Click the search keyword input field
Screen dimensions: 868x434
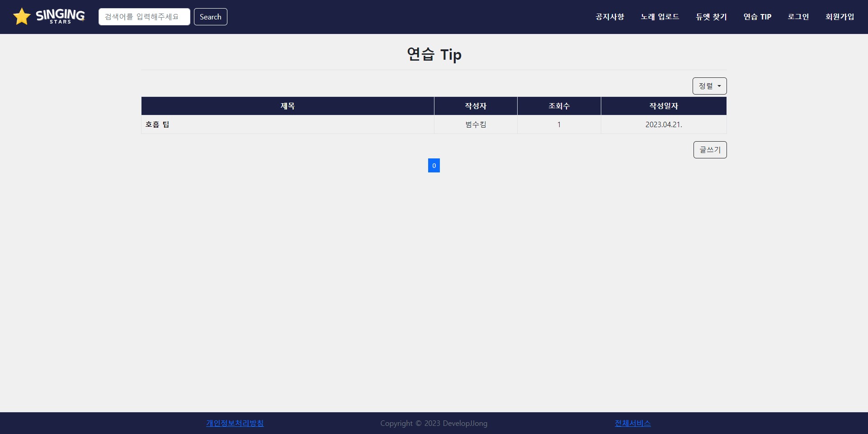coord(144,16)
